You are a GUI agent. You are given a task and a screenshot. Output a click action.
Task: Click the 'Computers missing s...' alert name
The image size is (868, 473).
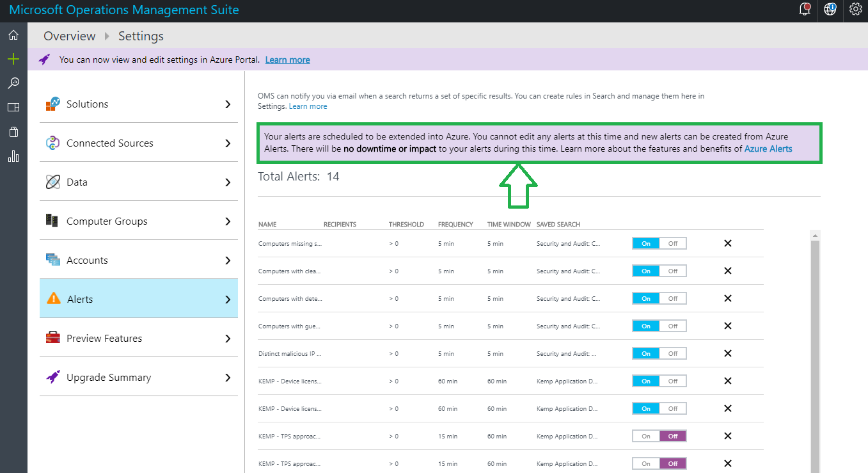[x=290, y=243]
